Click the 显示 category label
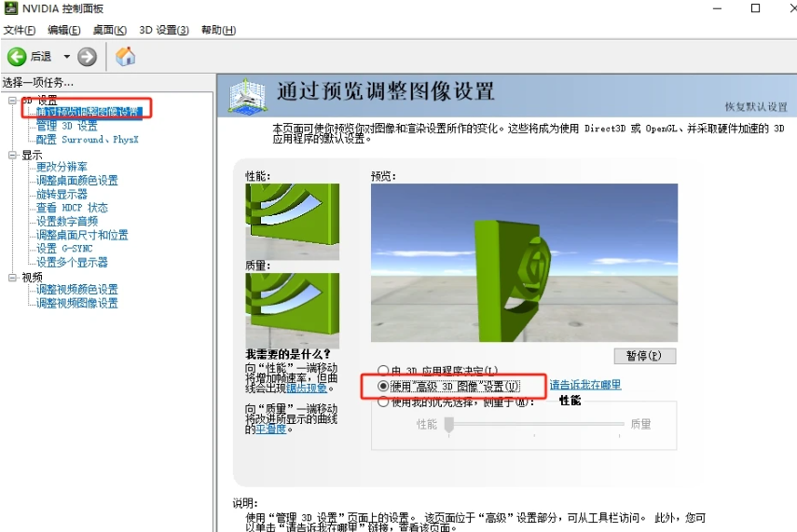The image size is (797, 532). (x=32, y=155)
